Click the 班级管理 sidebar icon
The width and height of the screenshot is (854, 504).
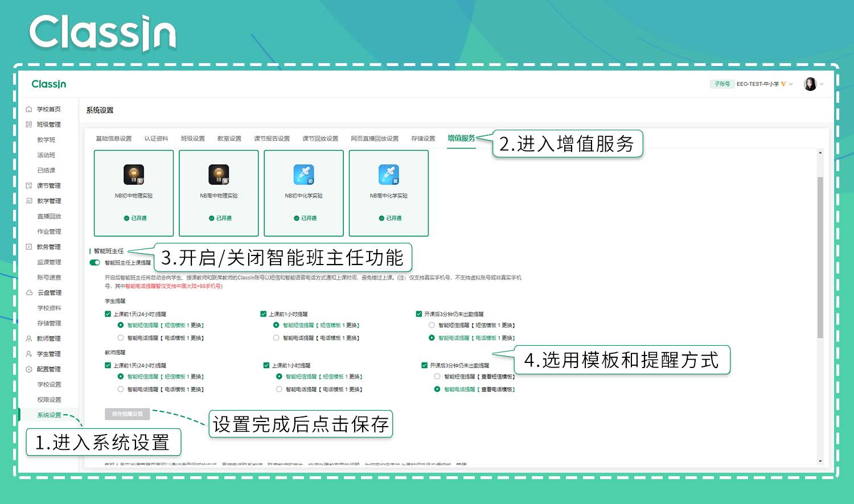tap(29, 125)
